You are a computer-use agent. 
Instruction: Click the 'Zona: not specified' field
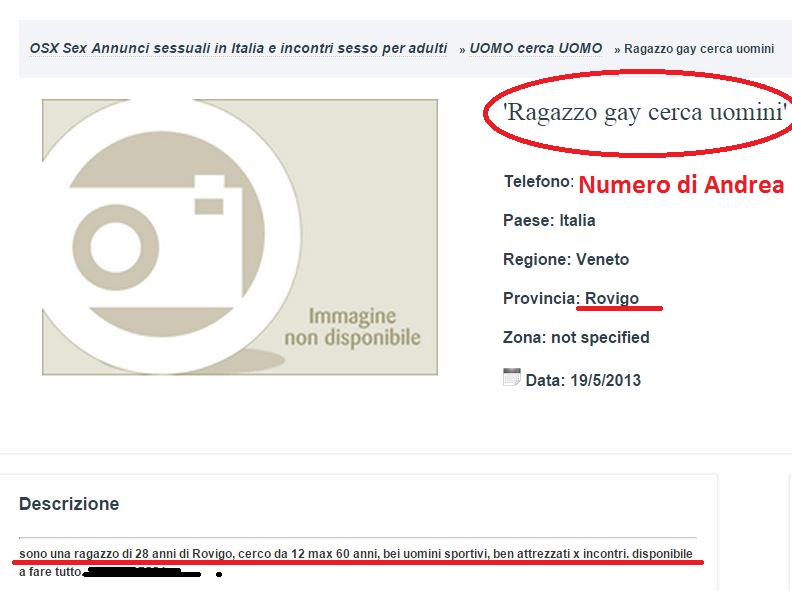click(x=576, y=337)
